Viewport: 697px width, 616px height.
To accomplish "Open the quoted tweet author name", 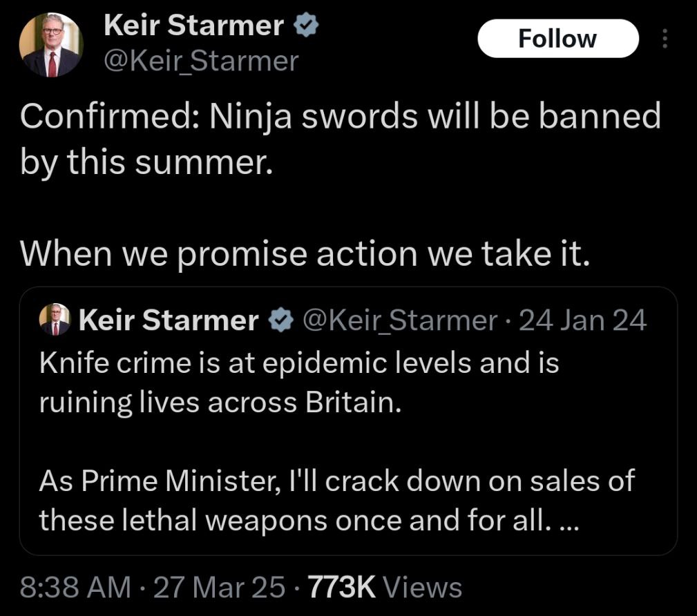I will [x=169, y=320].
